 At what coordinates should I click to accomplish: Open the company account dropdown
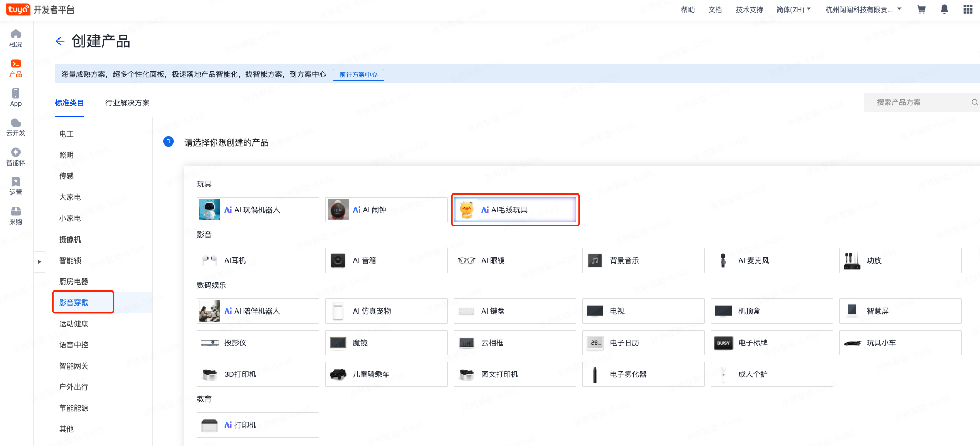(x=863, y=9)
